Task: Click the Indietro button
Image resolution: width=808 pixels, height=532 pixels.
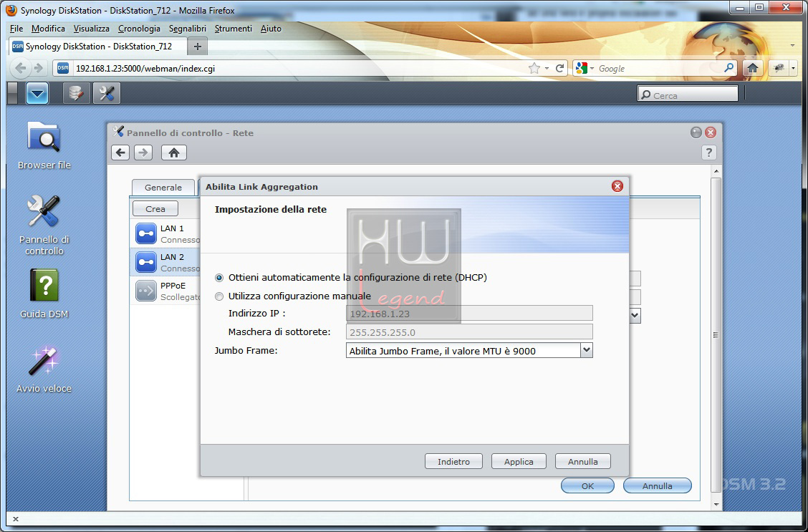Action: tap(453, 461)
